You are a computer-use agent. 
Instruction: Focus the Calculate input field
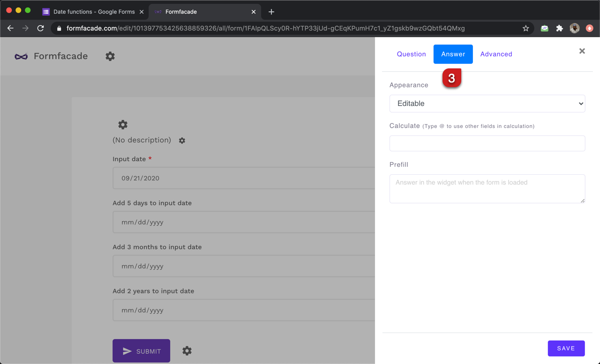point(487,143)
